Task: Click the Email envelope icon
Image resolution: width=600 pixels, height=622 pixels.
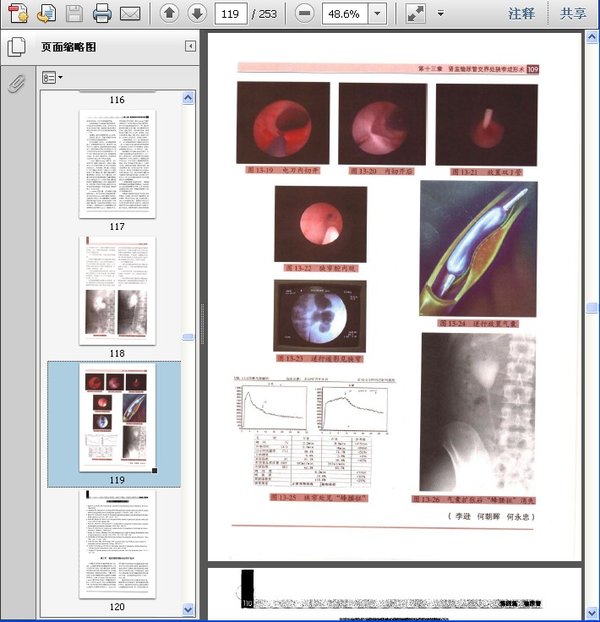Action: point(130,14)
